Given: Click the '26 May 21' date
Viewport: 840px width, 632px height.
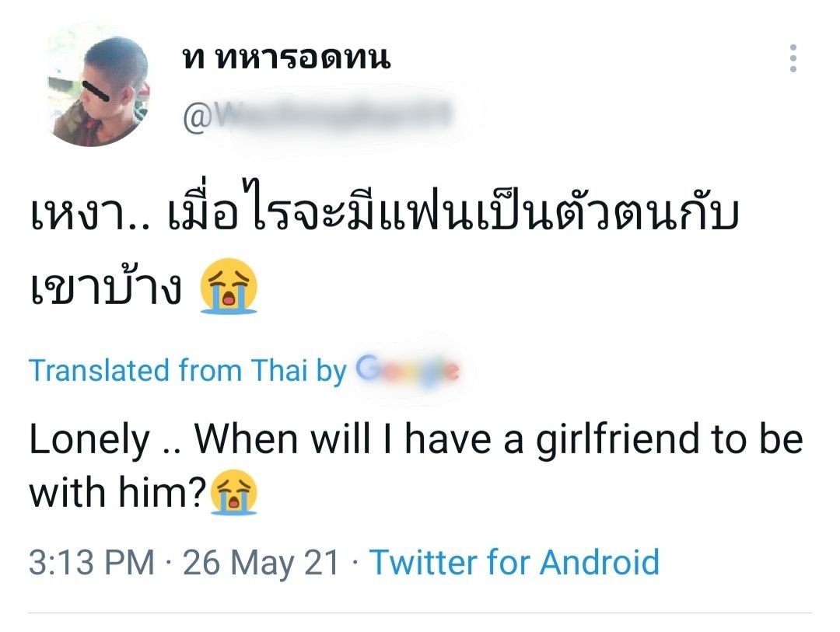Looking at the screenshot, I should coord(261,562).
